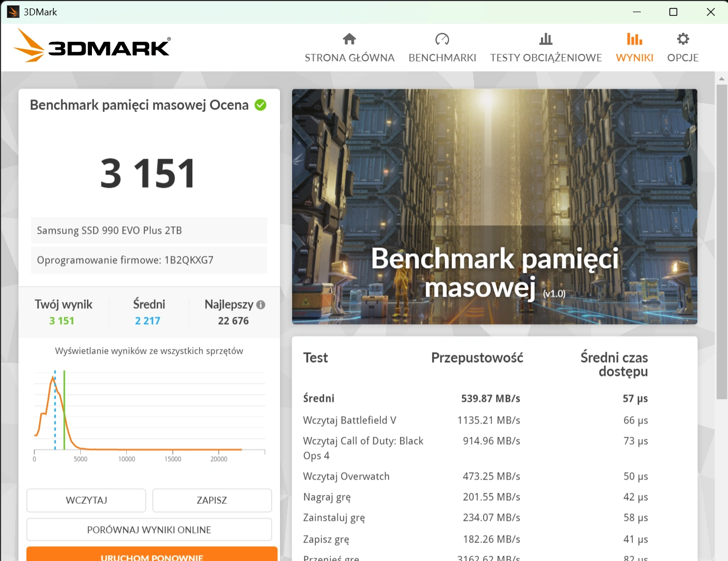Click the Test column header

tap(315, 358)
